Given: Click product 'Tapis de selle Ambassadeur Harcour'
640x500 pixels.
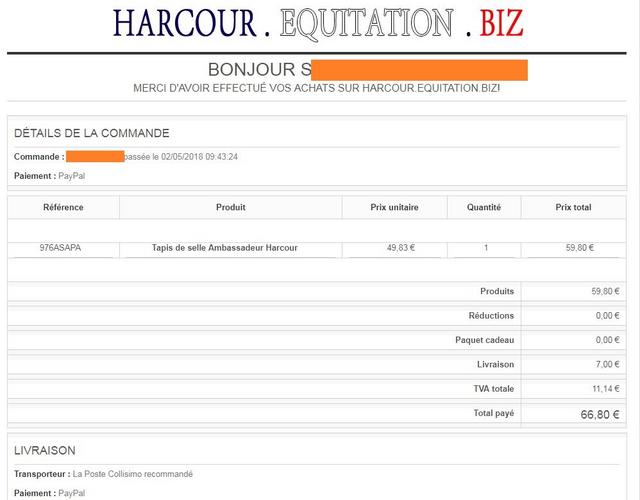Looking at the screenshot, I should coord(224,248).
